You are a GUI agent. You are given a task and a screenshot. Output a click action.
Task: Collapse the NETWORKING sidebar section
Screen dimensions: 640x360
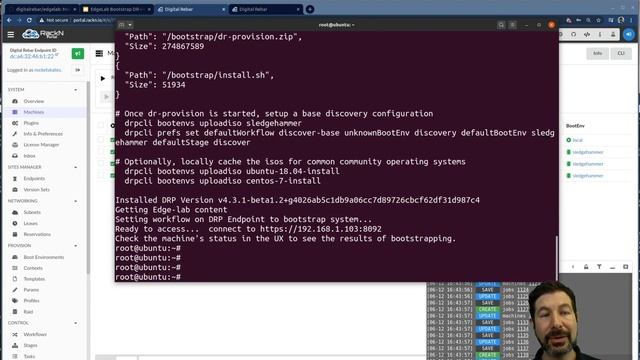76,201
